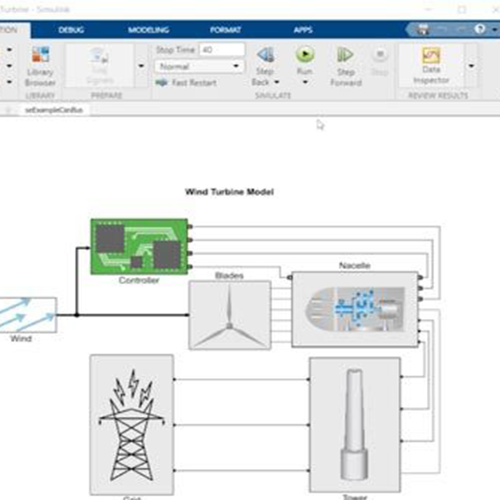Viewport: 500px width, 500px height.
Task: Expand the Run button dropdown arrow
Action: tap(305, 82)
